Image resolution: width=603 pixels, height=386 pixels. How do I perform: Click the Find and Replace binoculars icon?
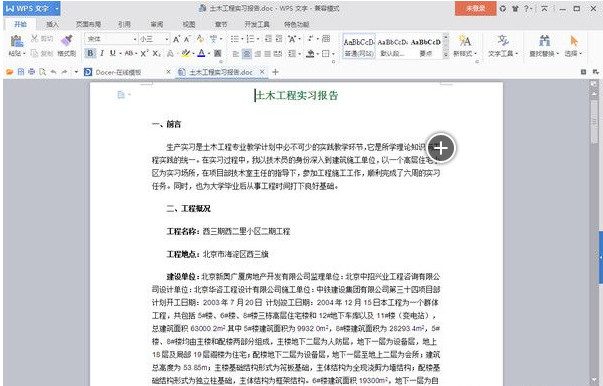click(544, 40)
